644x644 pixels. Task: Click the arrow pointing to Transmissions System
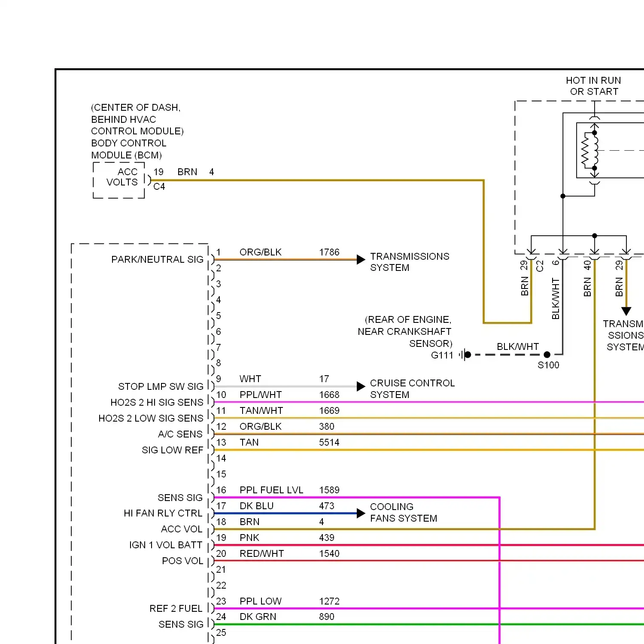pyautogui.click(x=361, y=259)
